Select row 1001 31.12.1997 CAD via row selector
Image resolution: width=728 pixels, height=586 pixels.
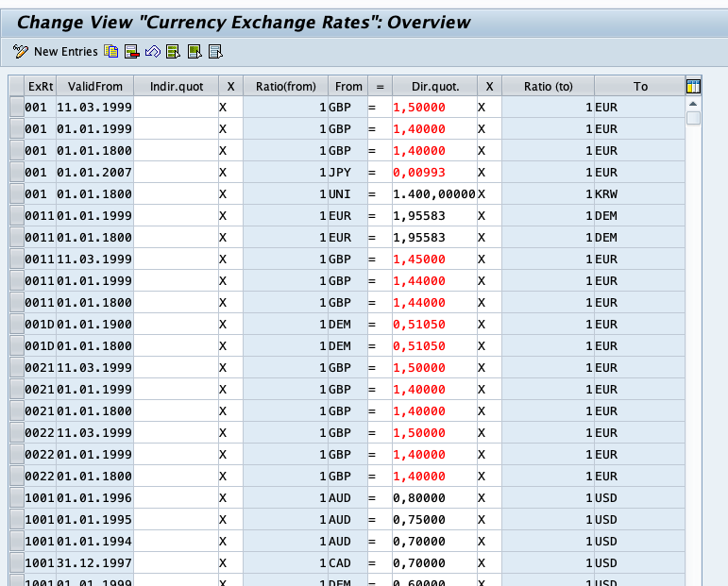[17, 563]
